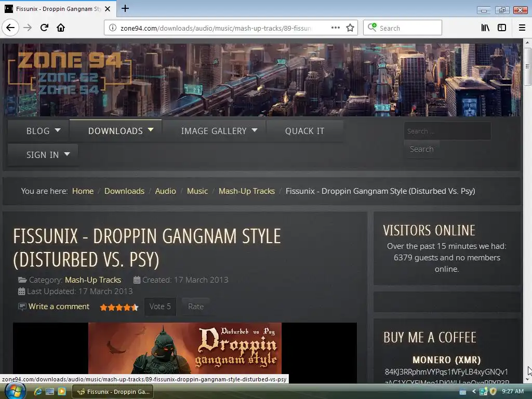The width and height of the screenshot is (532, 399).
Task: Open a new tab with plus button
Action: [x=125, y=8]
